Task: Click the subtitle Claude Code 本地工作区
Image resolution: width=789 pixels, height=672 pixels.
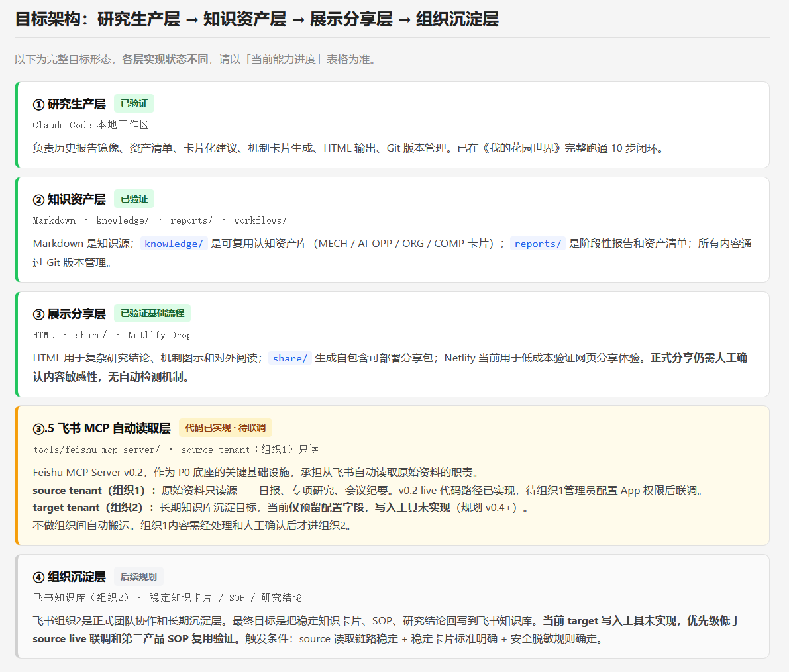Action: (91, 124)
